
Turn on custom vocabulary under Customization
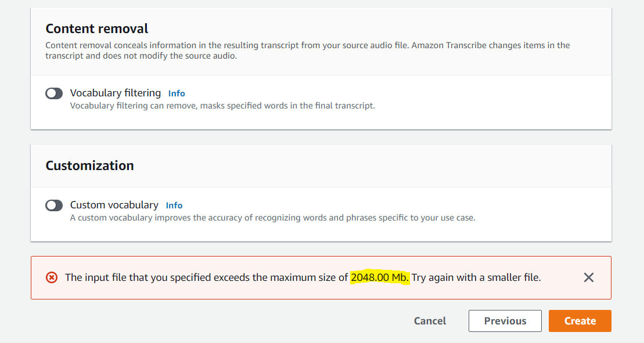(54, 205)
